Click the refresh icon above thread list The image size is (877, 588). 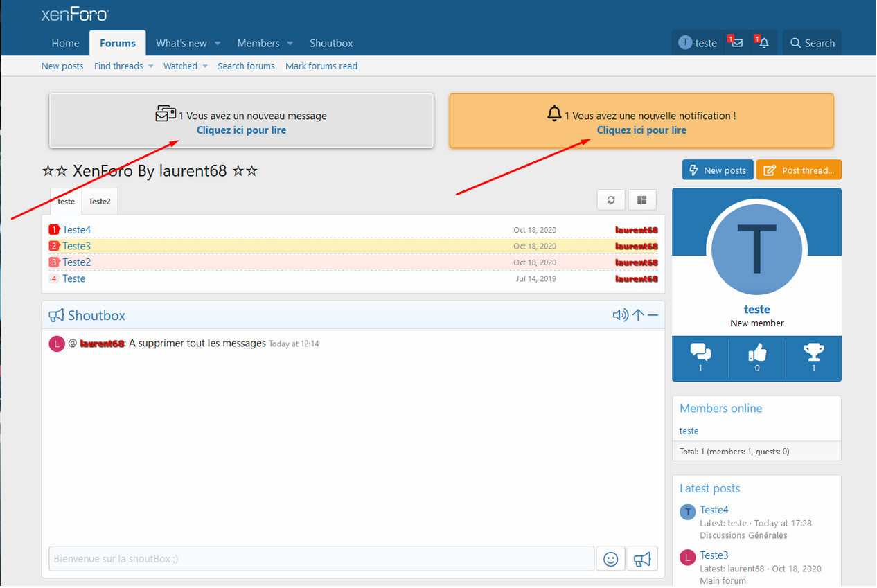pyautogui.click(x=611, y=200)
